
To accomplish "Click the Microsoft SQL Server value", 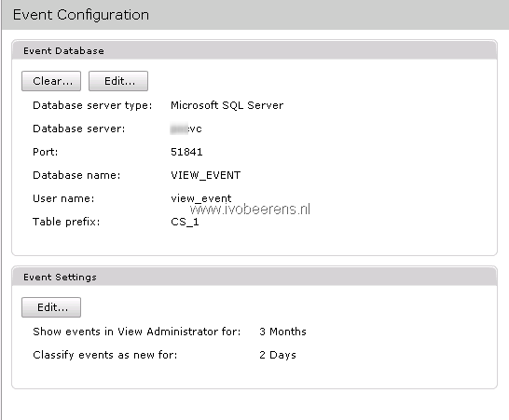I will point(227,105).
